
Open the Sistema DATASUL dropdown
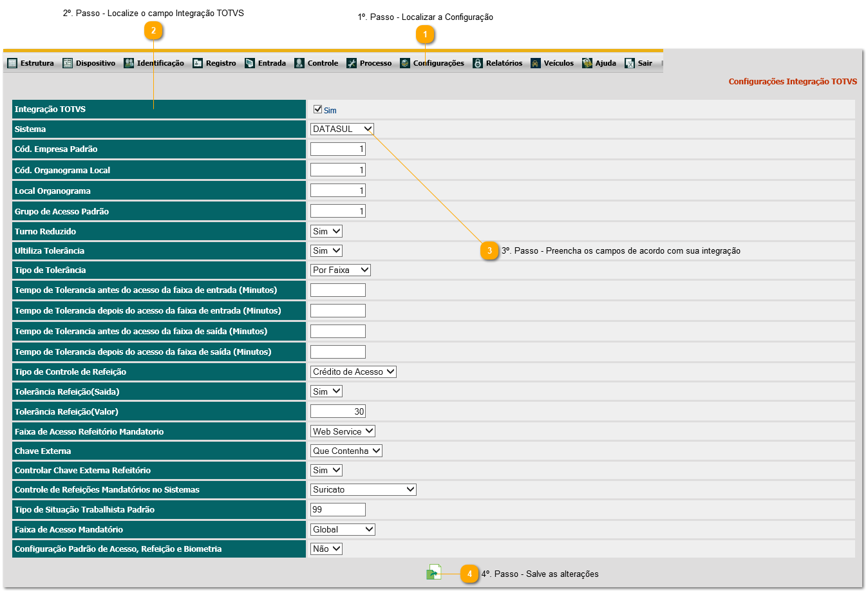[x=342, y=129]
